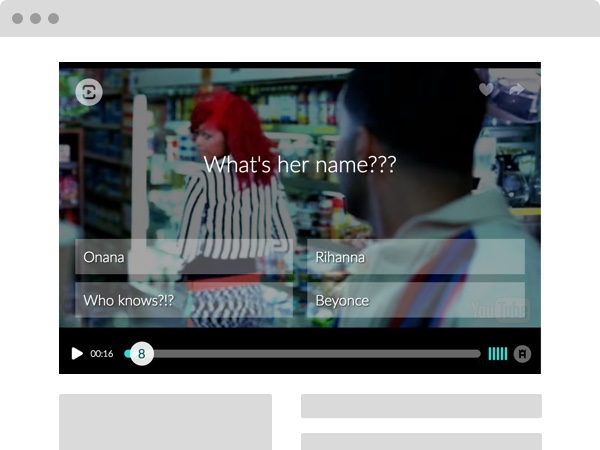The image size is (600, 450).
Task: Click the 00:16 elapsed time label
Action: 102,354
